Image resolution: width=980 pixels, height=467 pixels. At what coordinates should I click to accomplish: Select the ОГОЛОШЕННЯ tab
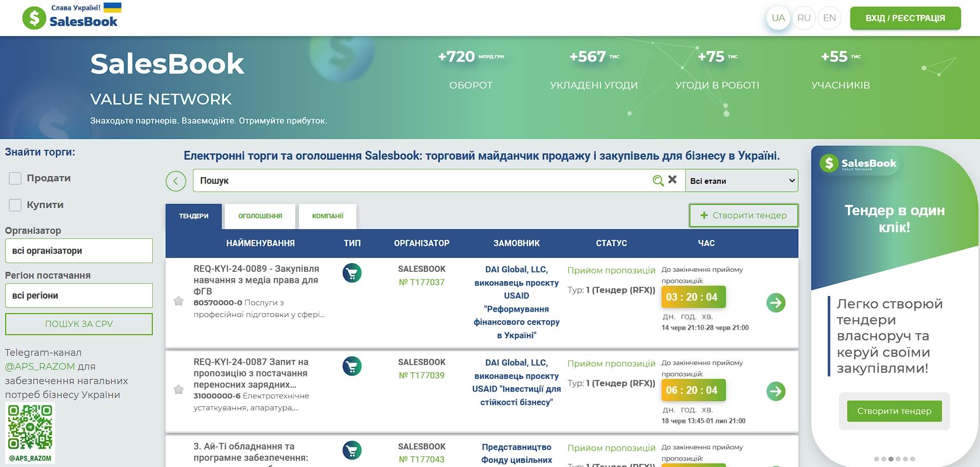pyautogui.click(x=260, y=216)
